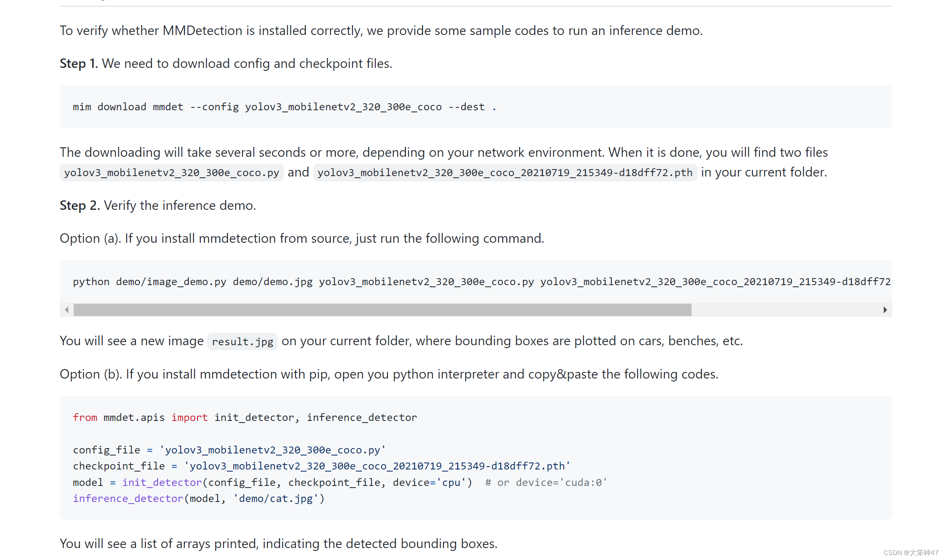Click the empty scrollbar track right of thumb
The width and height of the screenshot is (945, 560).
tap(785, 310)
